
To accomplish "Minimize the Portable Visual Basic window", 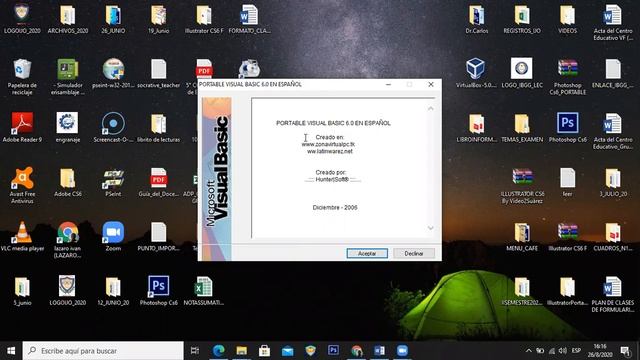I will tap(389, 84).
